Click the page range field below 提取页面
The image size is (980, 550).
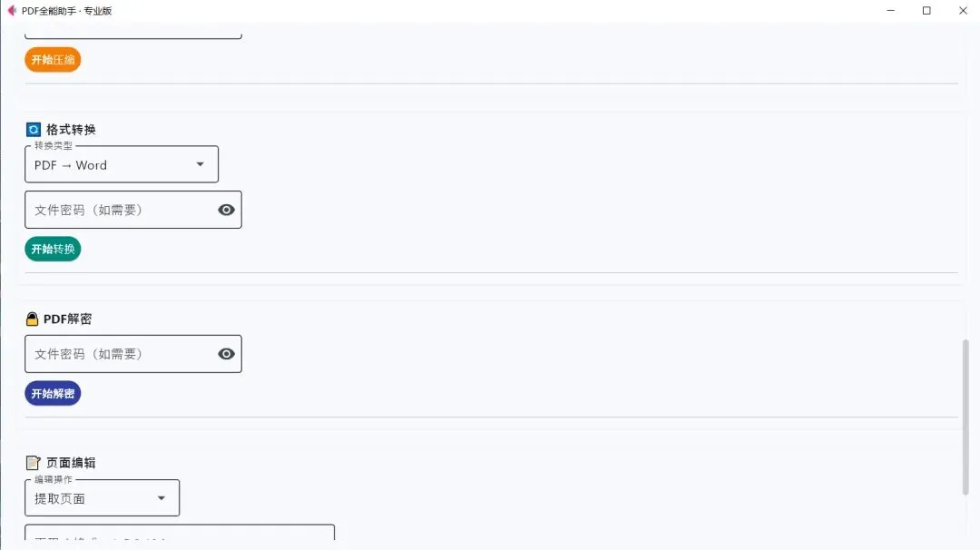click(x=180, y=534)
